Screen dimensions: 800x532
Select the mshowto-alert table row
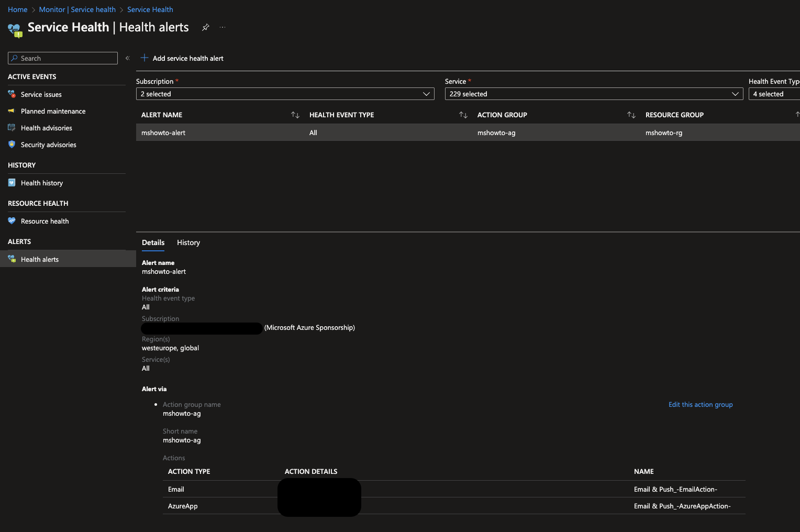click(x=468, y=132)
